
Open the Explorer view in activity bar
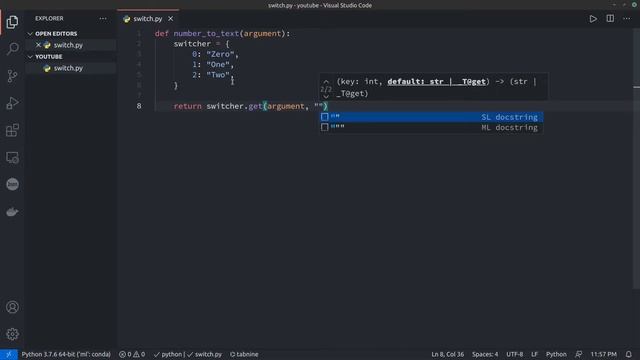click(12, 22)
